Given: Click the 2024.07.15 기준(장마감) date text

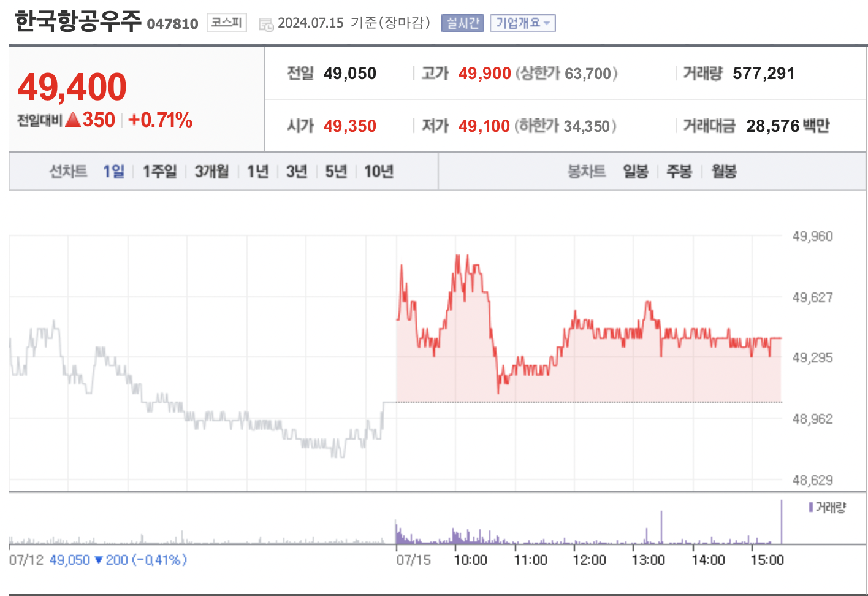Looking at the screenshot, I should (x=354, y=23).
